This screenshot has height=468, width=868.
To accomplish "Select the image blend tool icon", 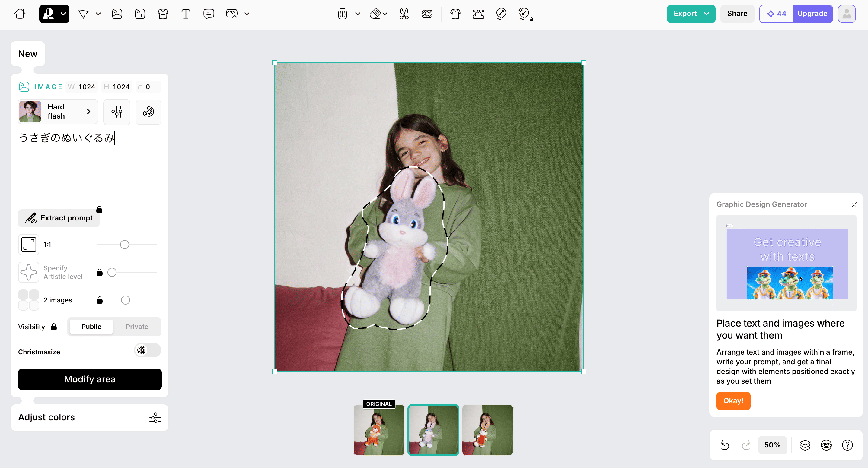I will click(x=427, y=14).
